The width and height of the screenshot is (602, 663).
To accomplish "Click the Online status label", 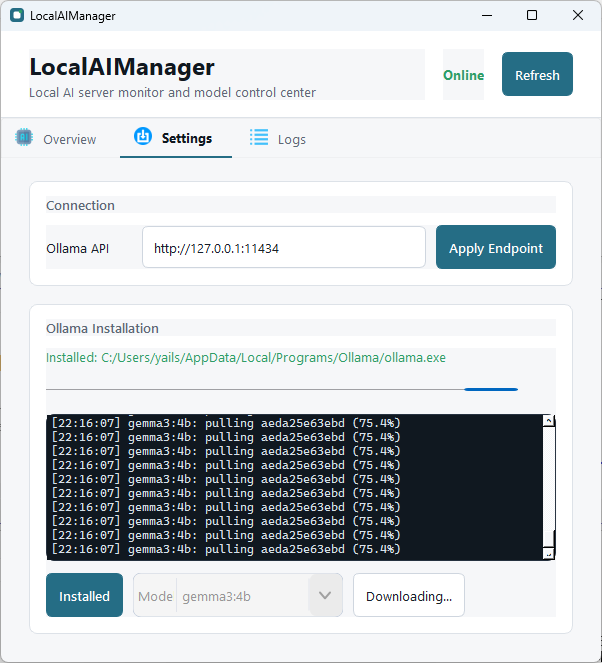I will pyautogui.click(x=463, y=75).
